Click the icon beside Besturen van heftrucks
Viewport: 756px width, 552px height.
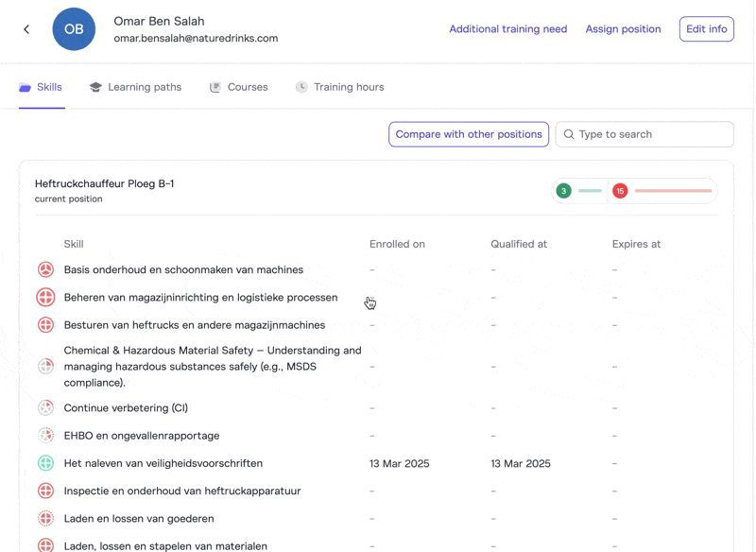click(x=45, y=325)
